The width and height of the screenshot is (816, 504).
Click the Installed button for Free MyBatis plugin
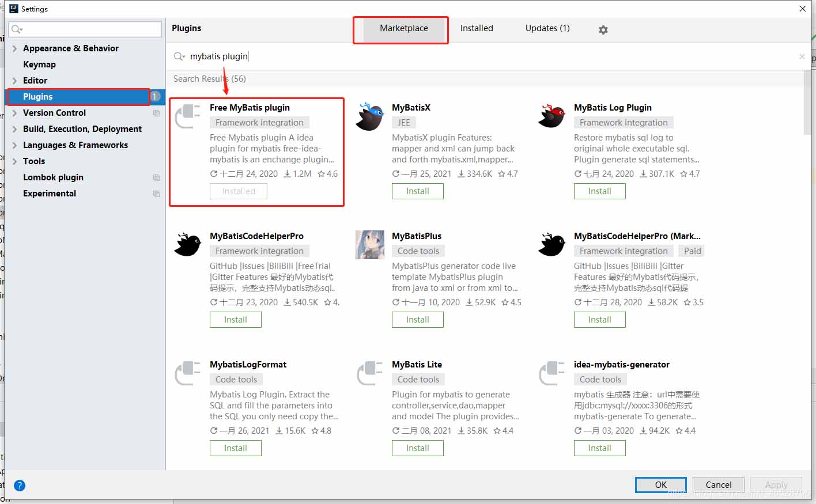pyautogui.click(x=239, y=191)
